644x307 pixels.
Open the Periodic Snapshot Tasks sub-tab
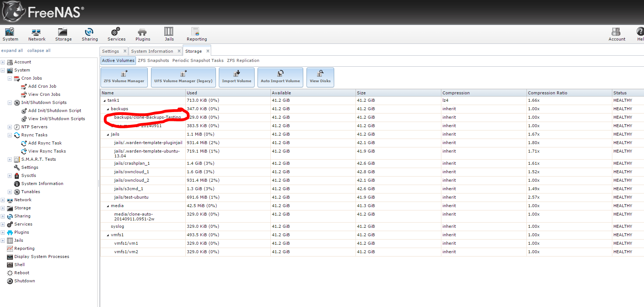pyautogui.click(x=198, y=60)
